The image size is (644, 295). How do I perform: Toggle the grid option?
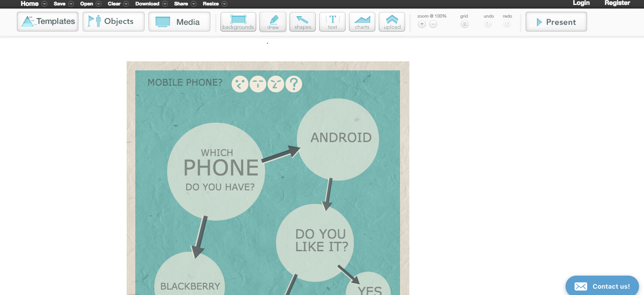(x=465, y=24)
